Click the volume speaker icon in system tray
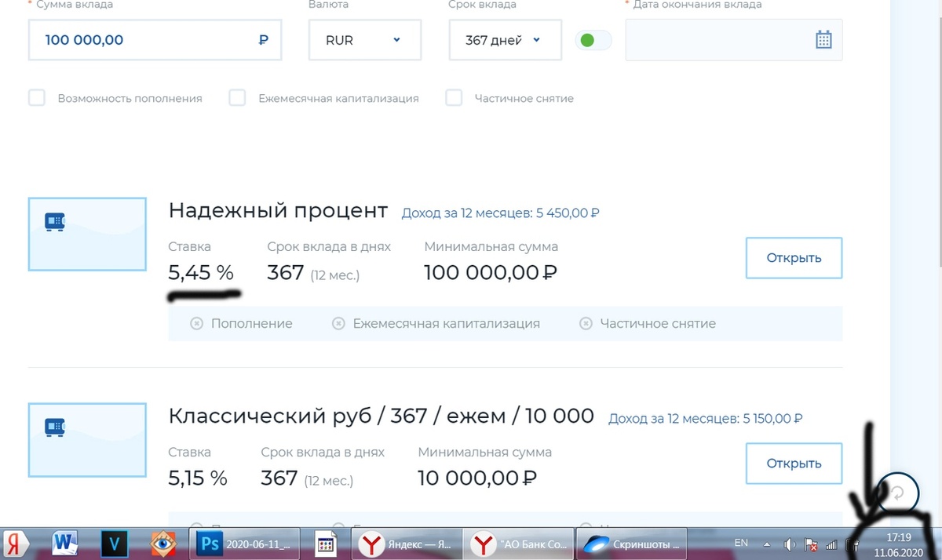The width and height of the screenshot is (942, 560). pyautogui.click(x=790, y=544)
